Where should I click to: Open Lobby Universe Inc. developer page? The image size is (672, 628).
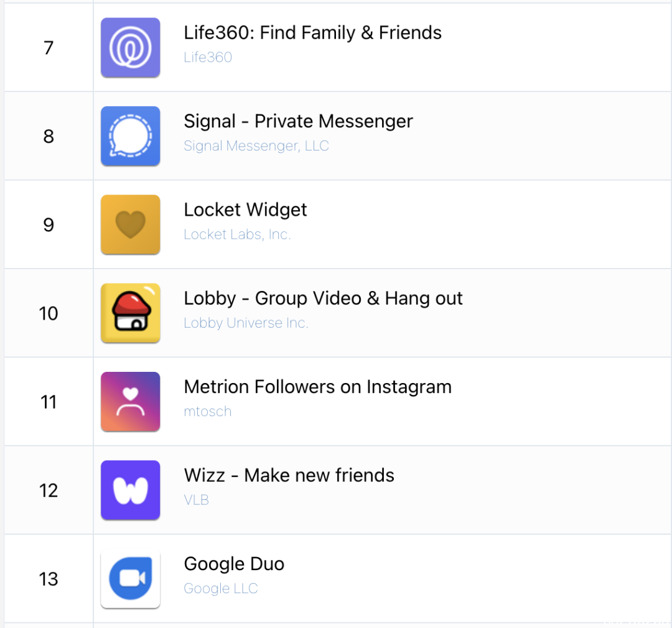point(246,323)
